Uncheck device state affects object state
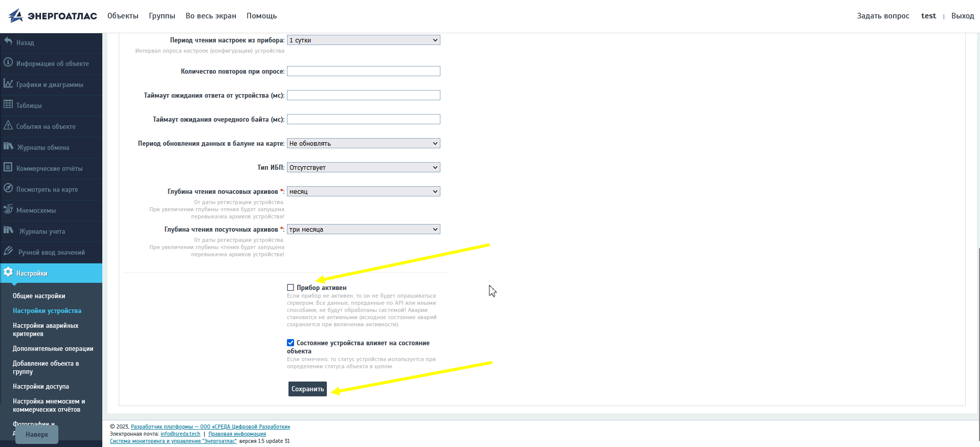This screenshot has height=447, width=980. pyautogui.click(x=291, y=343)
